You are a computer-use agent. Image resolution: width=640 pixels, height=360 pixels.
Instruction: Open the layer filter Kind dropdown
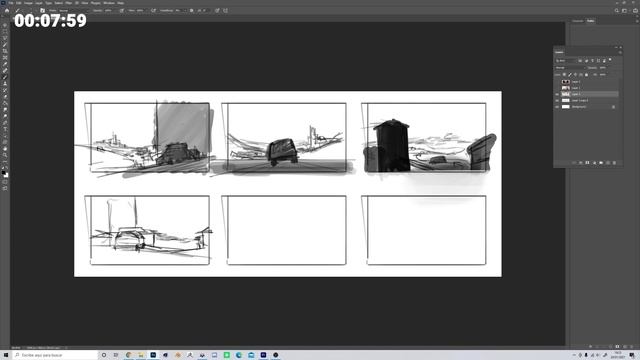click(566, 61)
